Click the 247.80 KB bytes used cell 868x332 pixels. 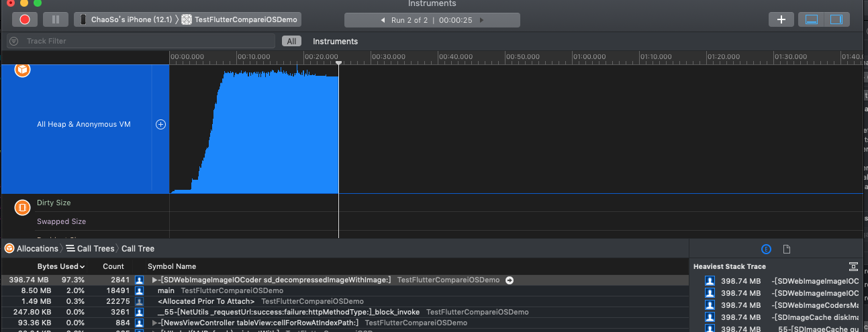(33, 312)
